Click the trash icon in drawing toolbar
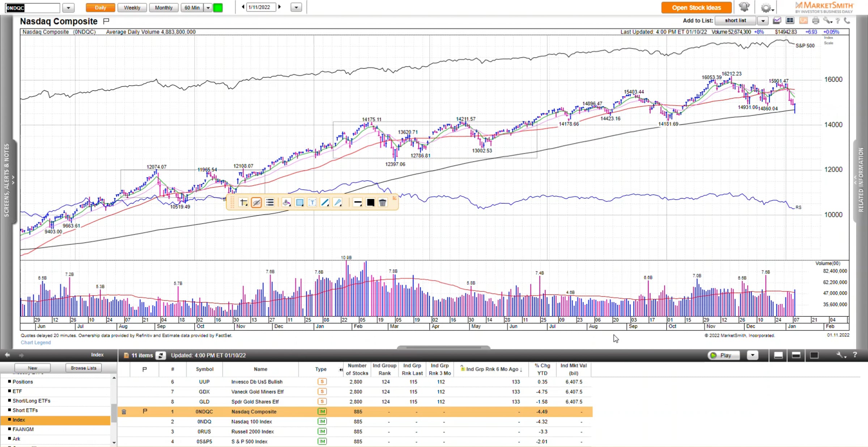This screenshot has width=868, height=447. [383, 203]
